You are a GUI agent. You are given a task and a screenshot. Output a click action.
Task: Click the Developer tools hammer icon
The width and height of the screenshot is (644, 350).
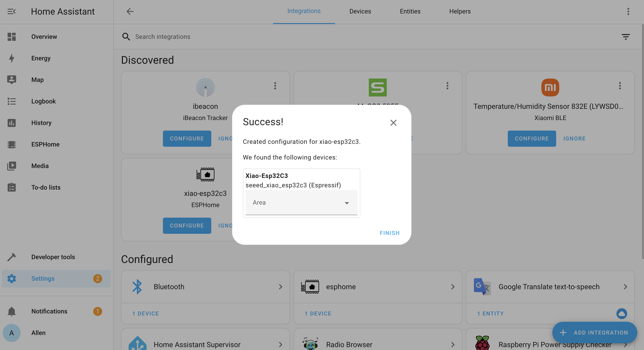pyautogui.click(x=11, y=257)
